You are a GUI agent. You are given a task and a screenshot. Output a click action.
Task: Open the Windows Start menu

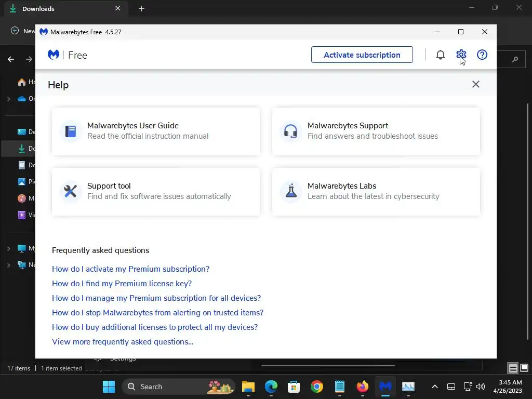pos(109,387)
